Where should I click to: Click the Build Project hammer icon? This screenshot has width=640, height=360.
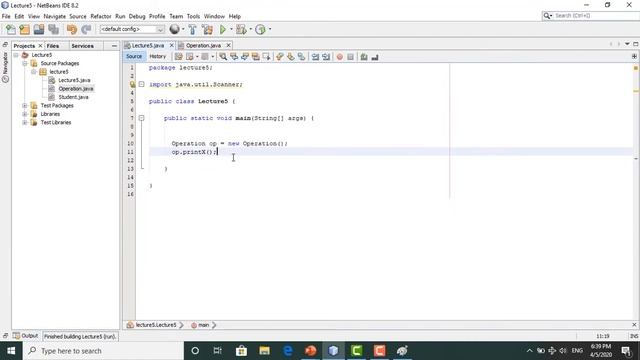click(x=193, y=29)
